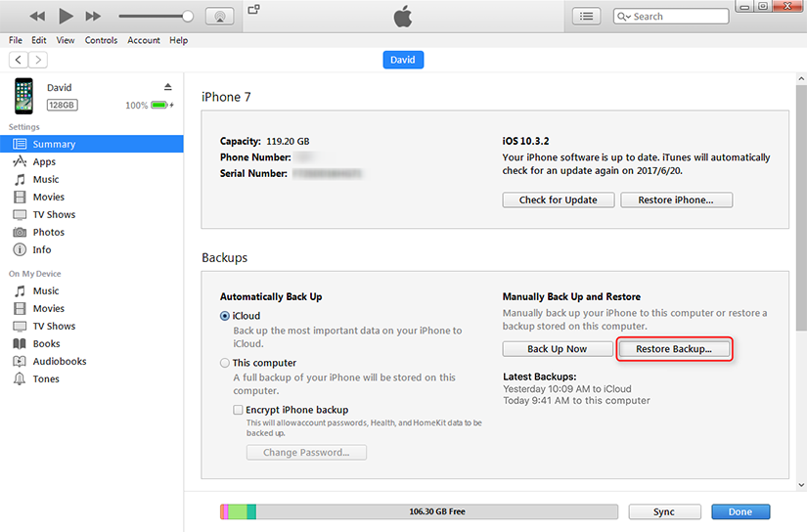Click the iPhone device thumbnail

[x=23, y=96]
